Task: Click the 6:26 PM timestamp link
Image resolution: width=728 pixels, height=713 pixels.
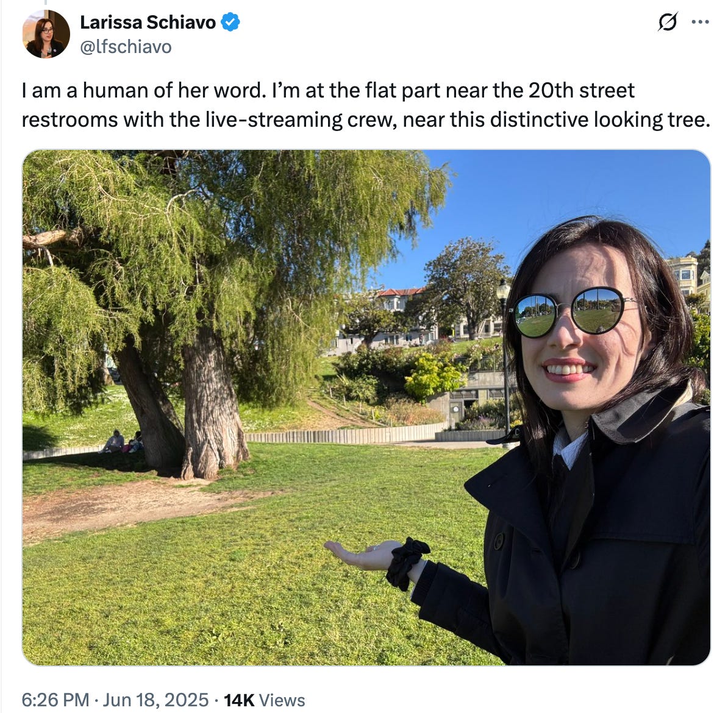Action: pyautogui.click(x=55, y=700)
